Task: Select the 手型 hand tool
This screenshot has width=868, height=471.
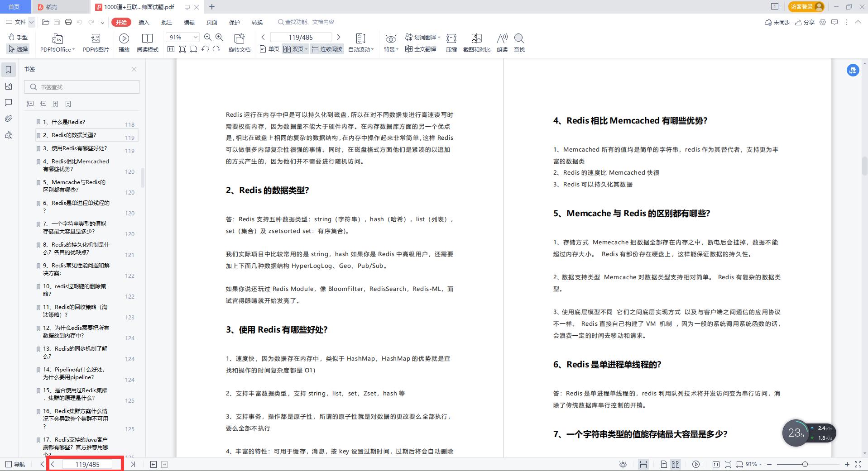Action: point(18,37)
